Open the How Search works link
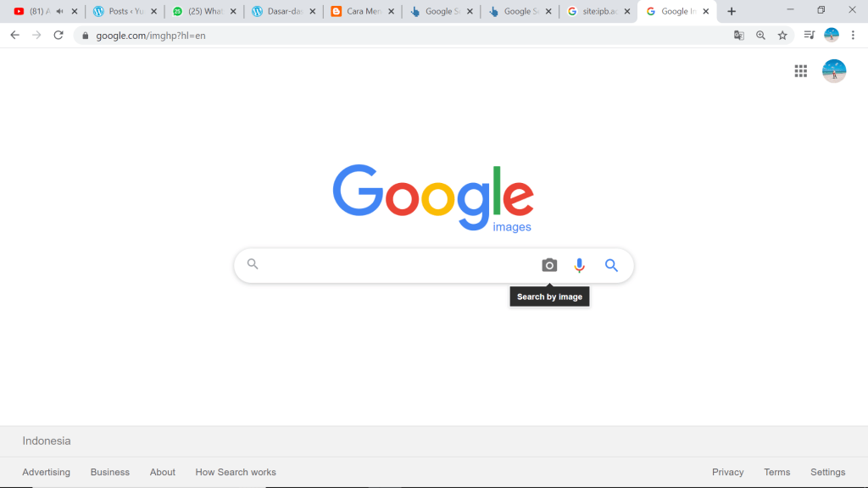Screen dimensions: 868x488 point(236,472)
